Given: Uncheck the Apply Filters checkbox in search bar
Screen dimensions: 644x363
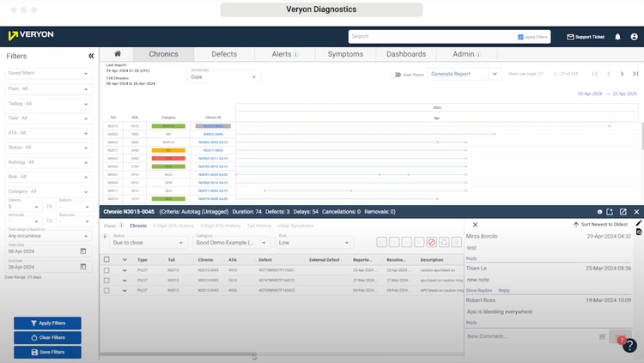Looking at the screenshot, I should coord(521,37).
